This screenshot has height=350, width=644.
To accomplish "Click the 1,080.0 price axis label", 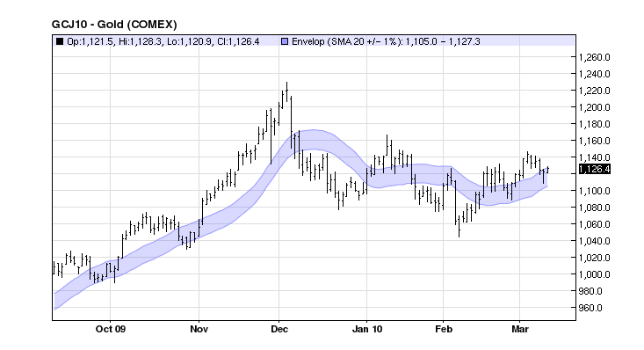I will (594, 208).
